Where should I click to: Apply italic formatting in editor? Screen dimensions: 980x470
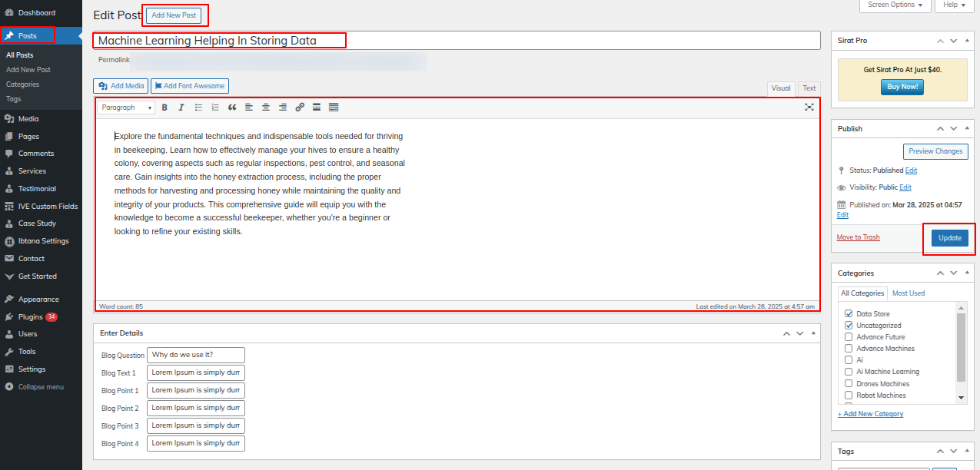(181, 108)
